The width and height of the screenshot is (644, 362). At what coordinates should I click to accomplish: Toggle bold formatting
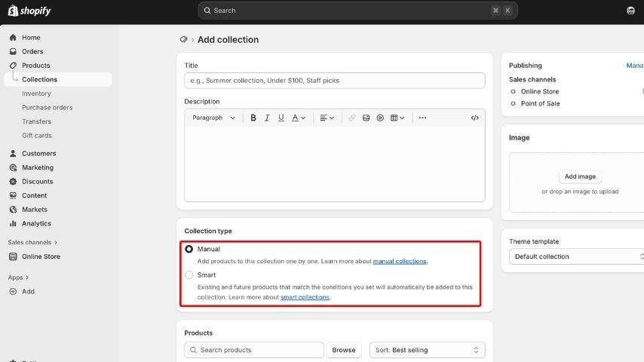253,118
